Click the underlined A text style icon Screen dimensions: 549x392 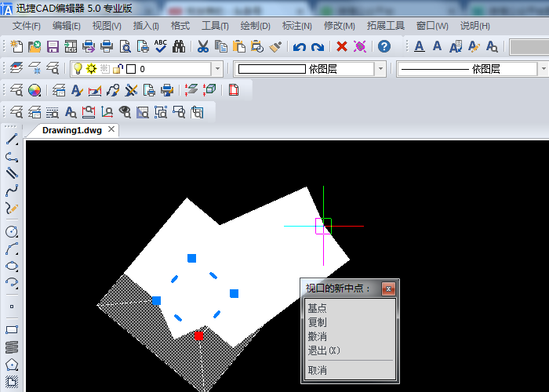(420, 46)
